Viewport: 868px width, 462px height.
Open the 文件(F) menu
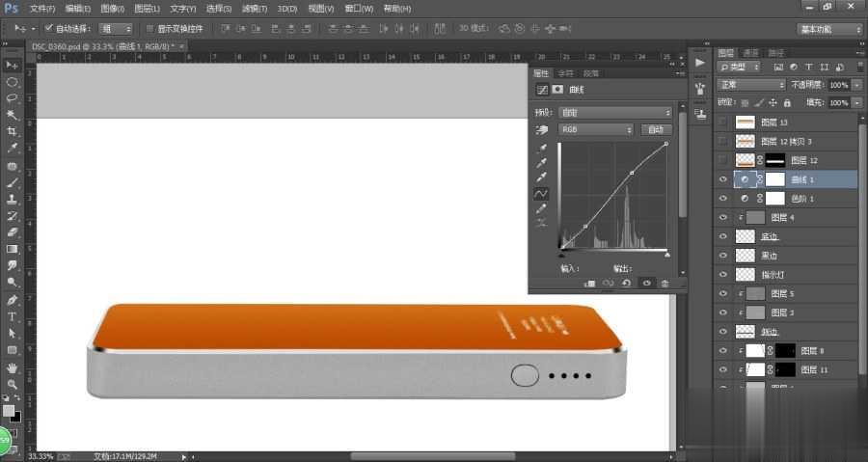pyautogui.click(x=42, y=9)
